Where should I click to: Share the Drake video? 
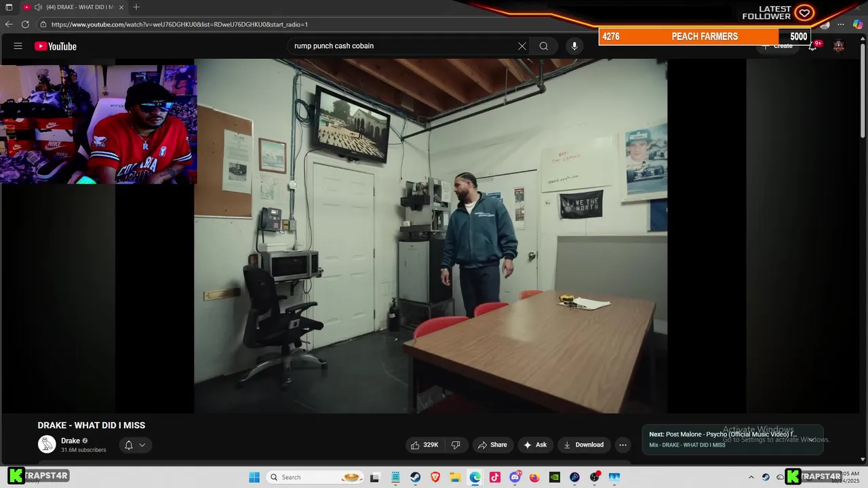click(492, 445)
